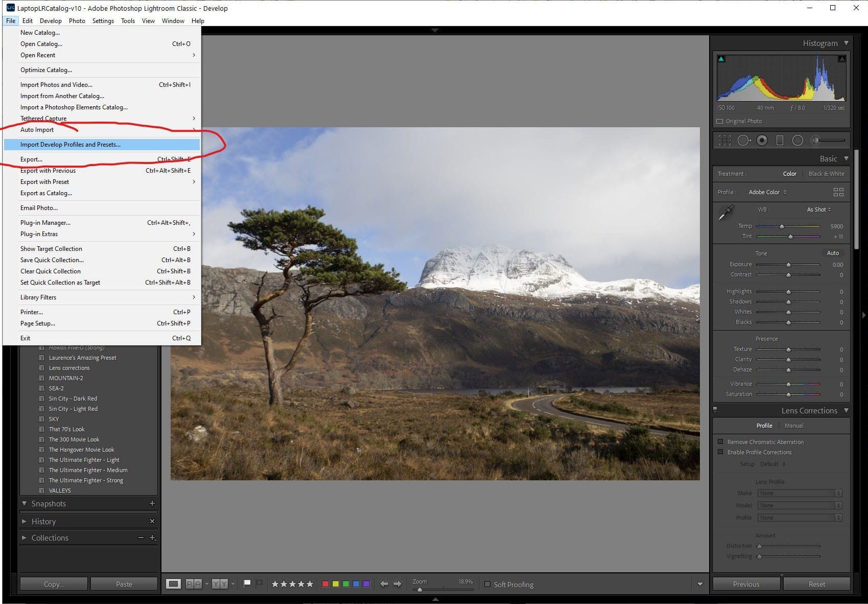Select the Laurence's Amazing Preset
The width and height of the screenshot is (868, 604).
tap(82, 357)
